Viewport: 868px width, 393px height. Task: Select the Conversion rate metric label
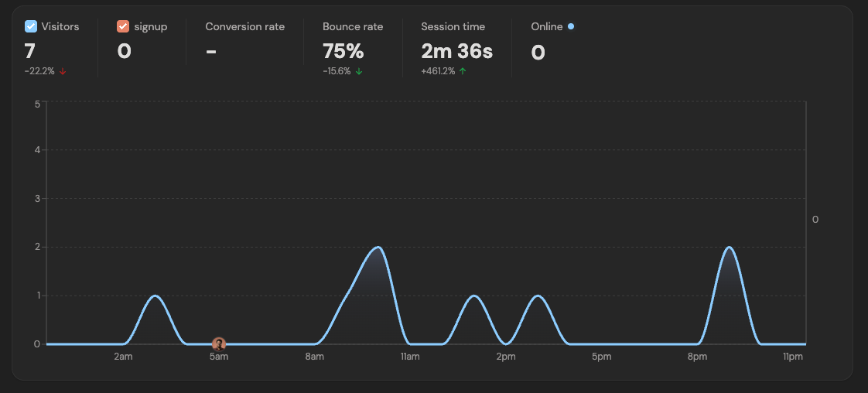point(244,26)
